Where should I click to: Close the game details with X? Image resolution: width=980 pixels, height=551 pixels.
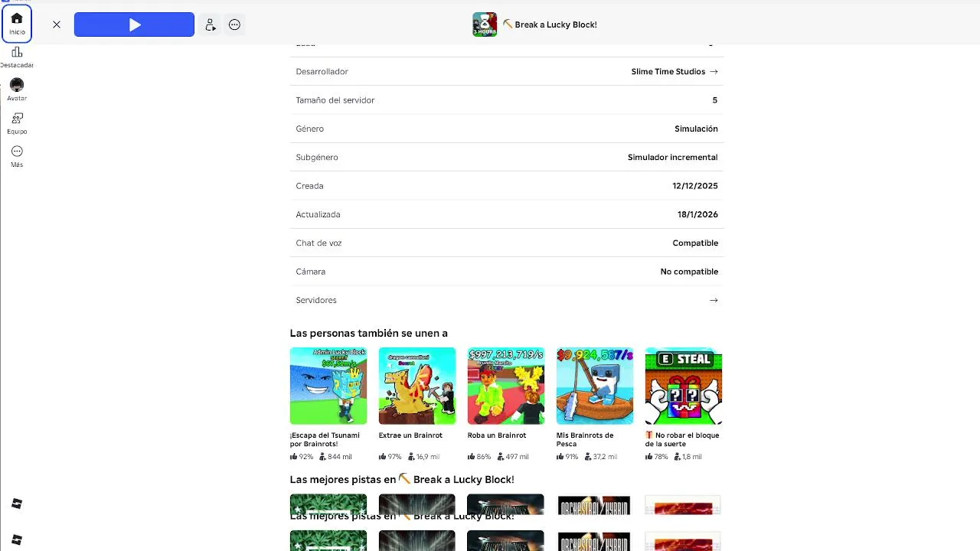57,24
